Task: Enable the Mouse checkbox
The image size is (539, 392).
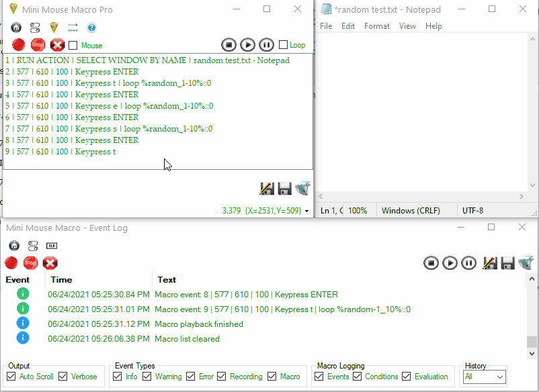Action: point(73,46)
